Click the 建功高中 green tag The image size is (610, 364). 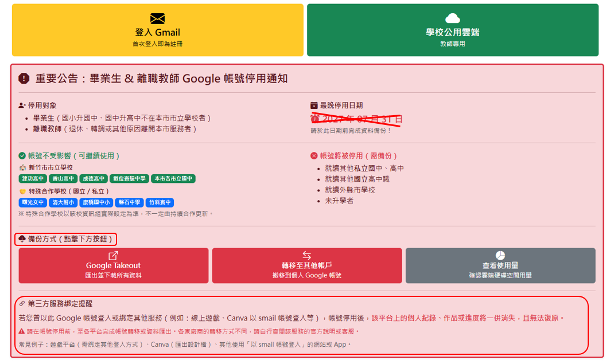coord(33,179)
